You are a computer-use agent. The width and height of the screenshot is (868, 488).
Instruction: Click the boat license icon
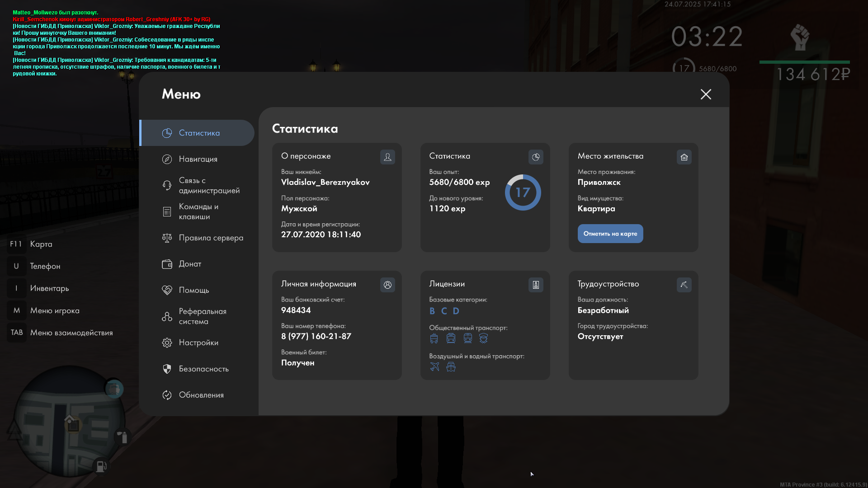pyautogui.click(x=451, y=367)
